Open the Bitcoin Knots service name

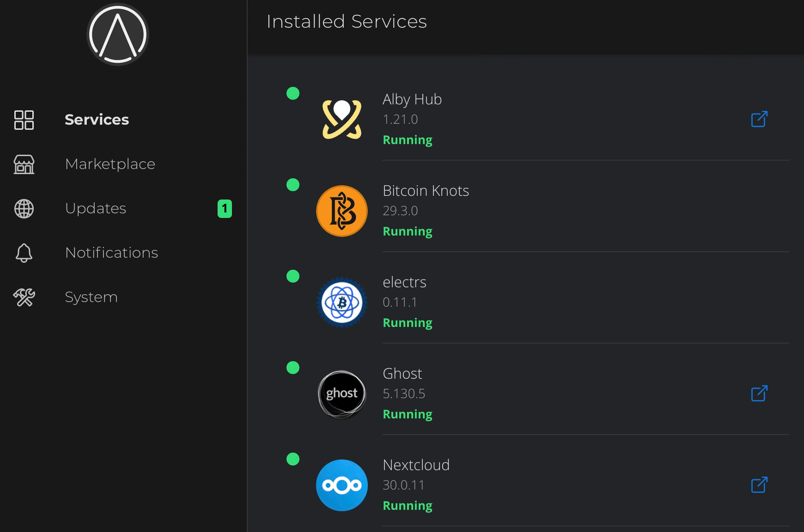coord(426,191)
